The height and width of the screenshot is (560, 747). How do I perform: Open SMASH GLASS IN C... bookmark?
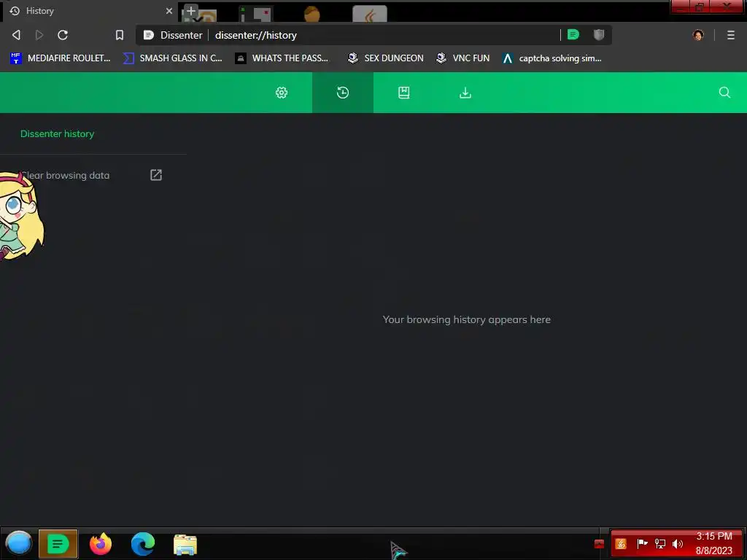pyautogui.click(x=172, y=58)
